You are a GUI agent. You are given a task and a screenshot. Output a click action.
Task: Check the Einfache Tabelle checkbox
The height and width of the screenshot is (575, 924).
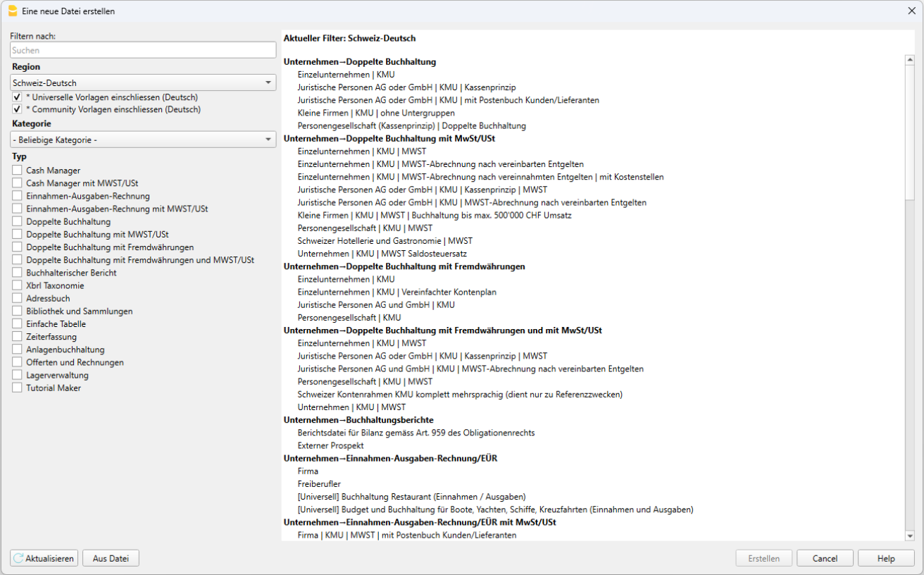click(x=17, y=324)
